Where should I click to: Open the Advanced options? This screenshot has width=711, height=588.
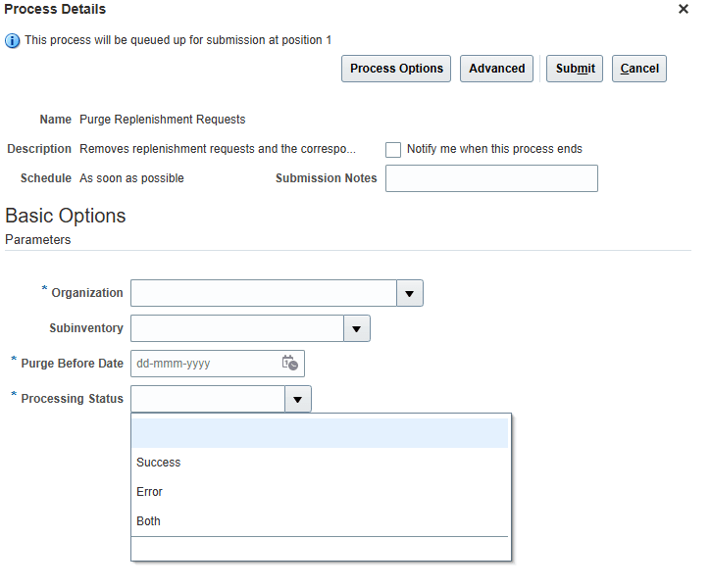[496, 69]
